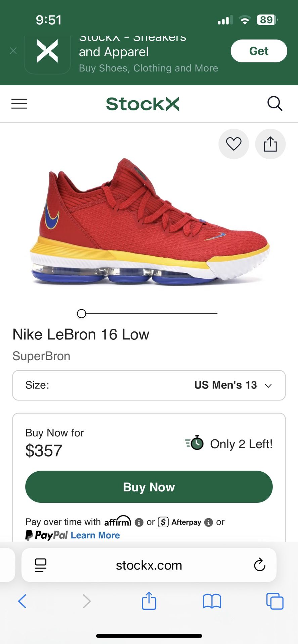Screen dimensions: 298x644
Task: Follow the PayPal Learn More link
Action: tap(95, 535)
